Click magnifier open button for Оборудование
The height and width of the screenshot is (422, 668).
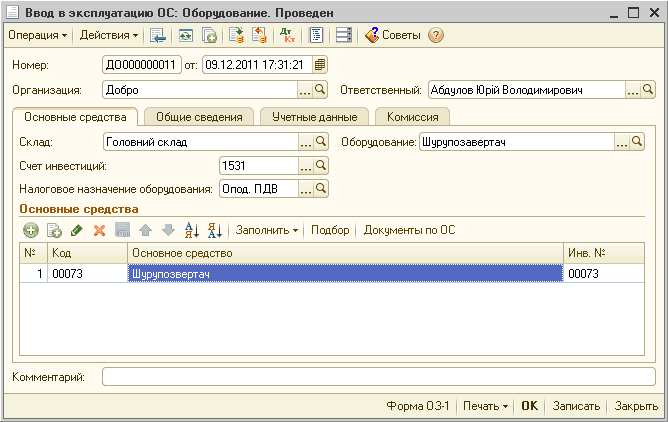click(637, 142)
